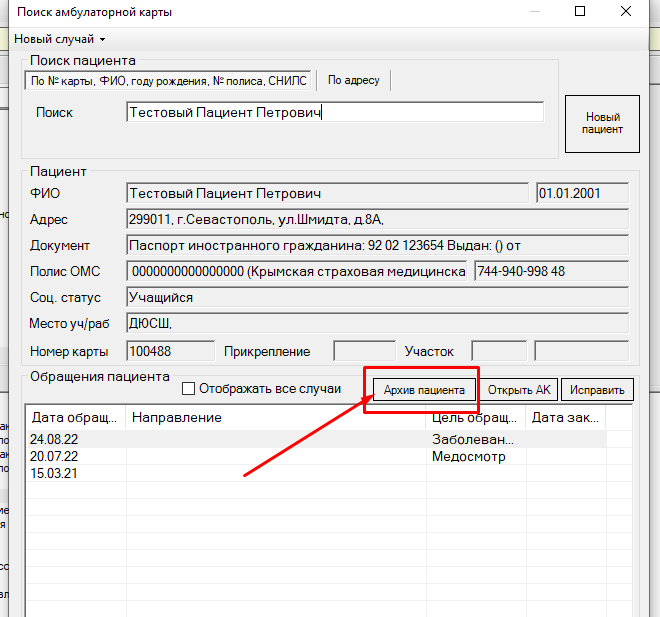Sort by Дата обращения column header

point(75,417)
